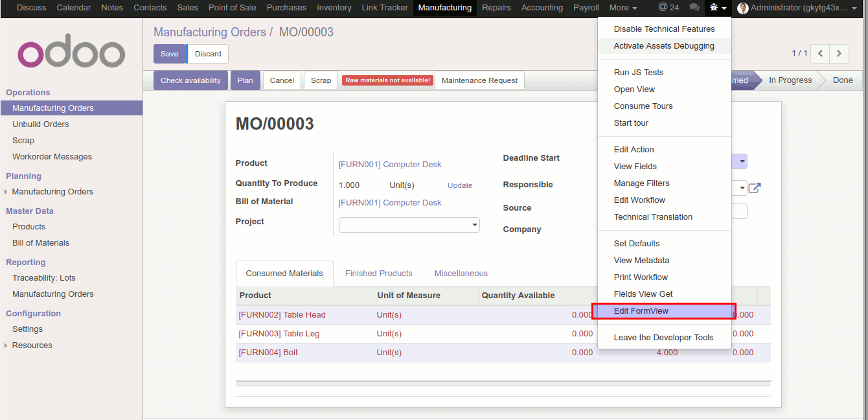Open the @ 24 mentions notifications

click(668, 8)
